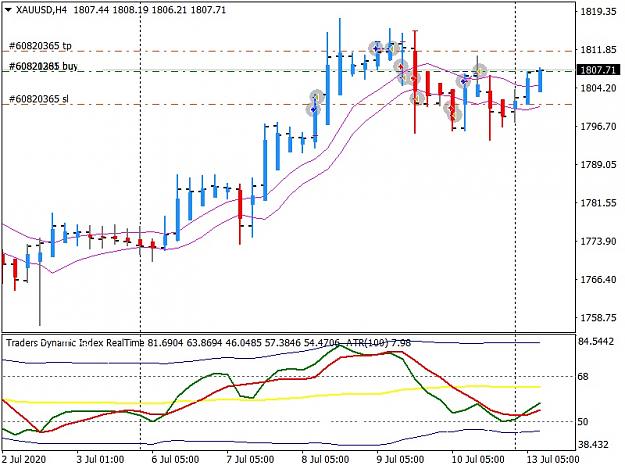Image resolution: width=625 pixels, height=469 pixels.
Task: Click the OHLC values 1807.44 1808.19 in the header
Action: [111, 10]
